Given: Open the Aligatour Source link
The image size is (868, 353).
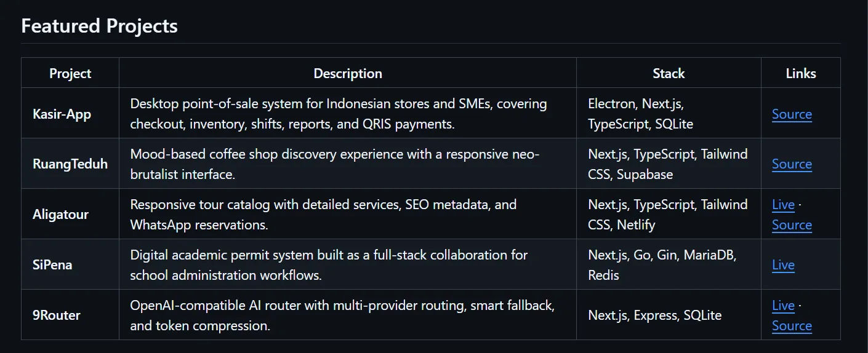Looking at the screenshot, I should pos(792,225).
